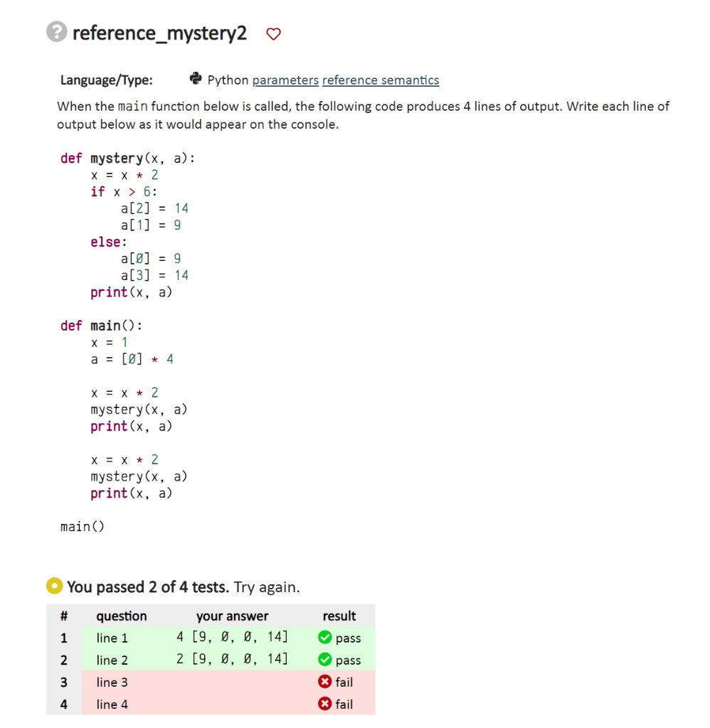The height and width of the screenshot is (728, 710).
Task: Expand the question column header
Action: (121, 616)
